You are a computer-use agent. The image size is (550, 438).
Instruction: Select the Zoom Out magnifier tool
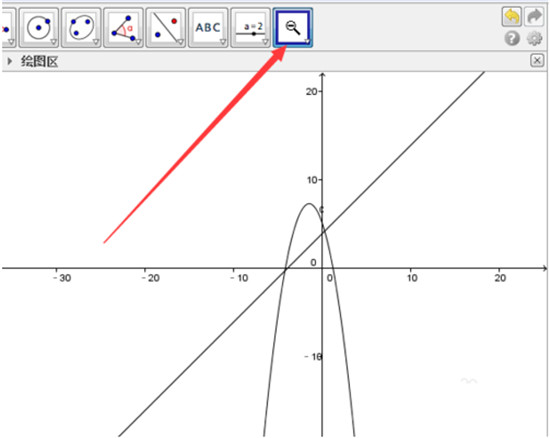pyautogui.click(x=293, y=27)
